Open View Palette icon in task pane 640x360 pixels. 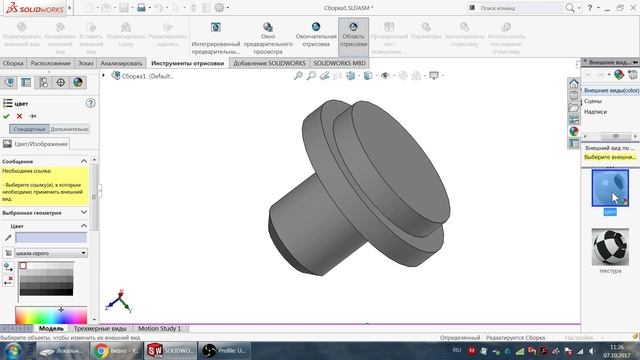pyautogui.click(x=574, y=120)
